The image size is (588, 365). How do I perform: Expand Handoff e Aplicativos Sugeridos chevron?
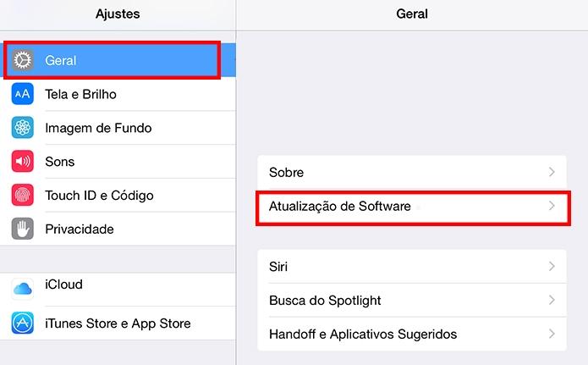(552, 334)
